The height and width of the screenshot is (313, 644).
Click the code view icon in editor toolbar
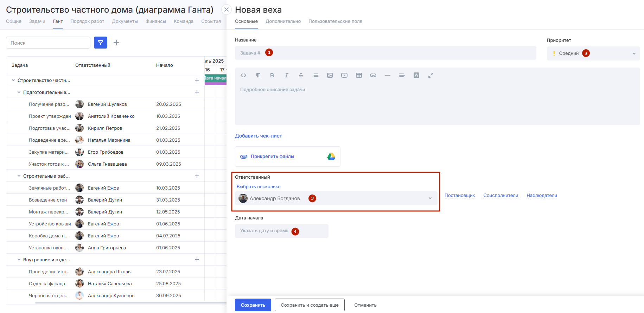243,75
